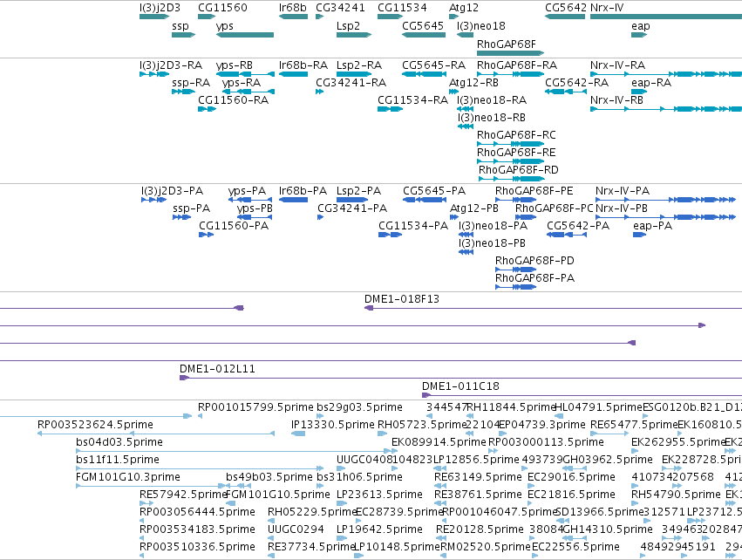
Task: Select the Atg12-RB transcript label
Action: (473, 82)
